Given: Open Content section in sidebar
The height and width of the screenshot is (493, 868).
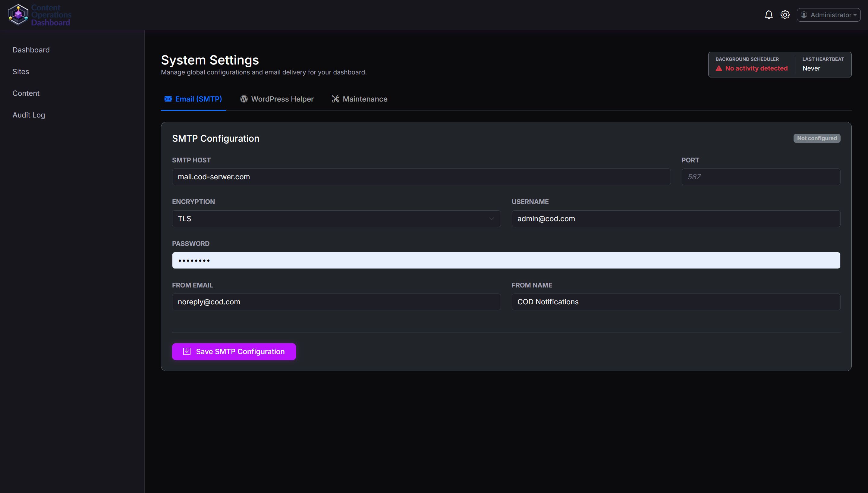Looking at the screenshot, I should 26,93.
